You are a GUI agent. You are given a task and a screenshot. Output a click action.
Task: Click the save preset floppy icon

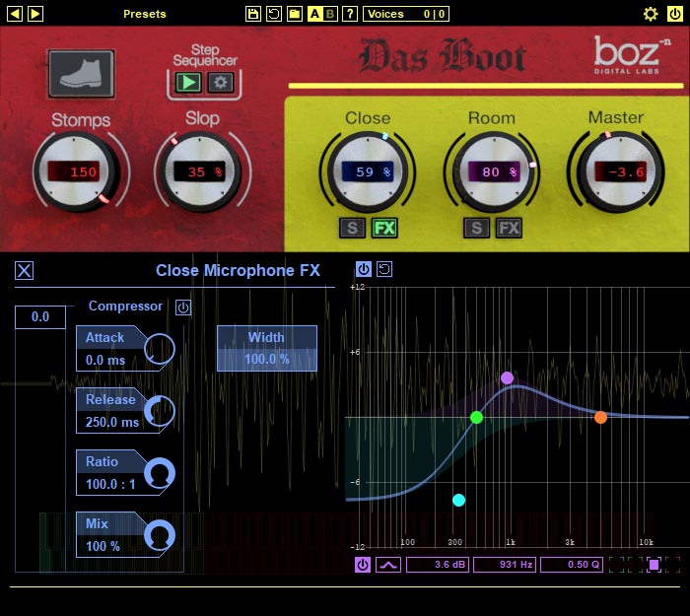253,14
